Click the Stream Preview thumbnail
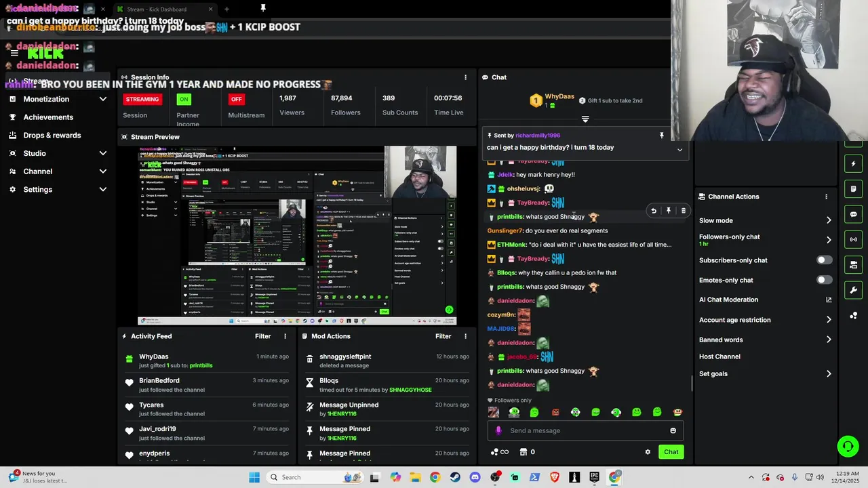 pyautogui.click(x=297, y=235)
